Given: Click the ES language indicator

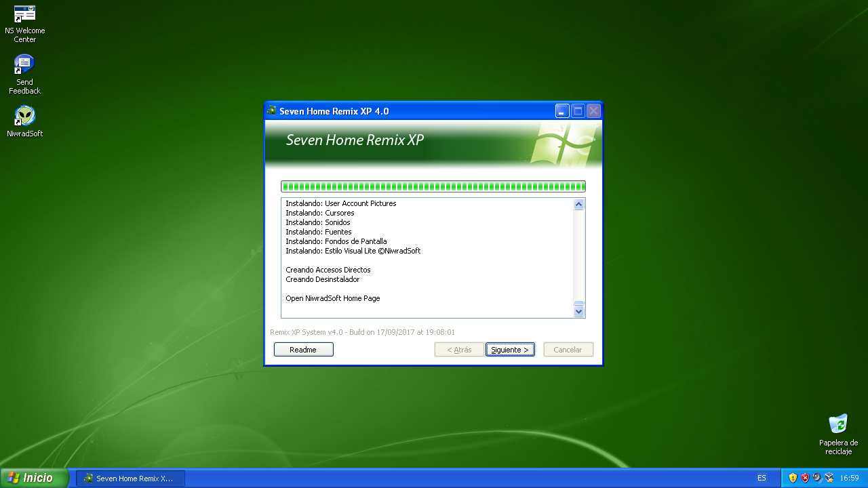Looking at the screenshot, I should click(x=761, y=478).
